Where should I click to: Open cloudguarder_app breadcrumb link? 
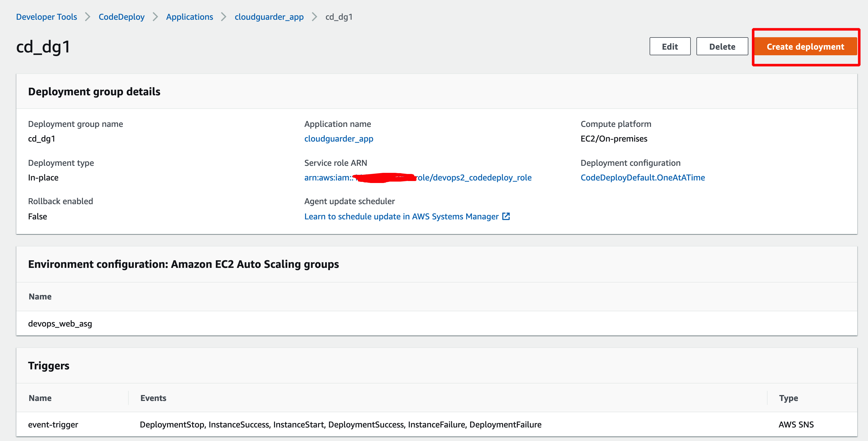tap(269, 17)
